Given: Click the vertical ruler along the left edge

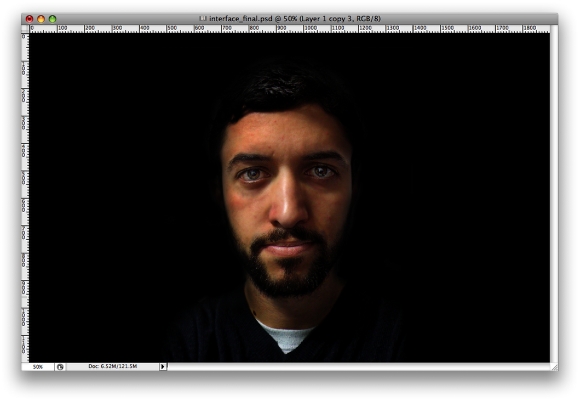Looking at the screenshot, I should click(25, 198).
